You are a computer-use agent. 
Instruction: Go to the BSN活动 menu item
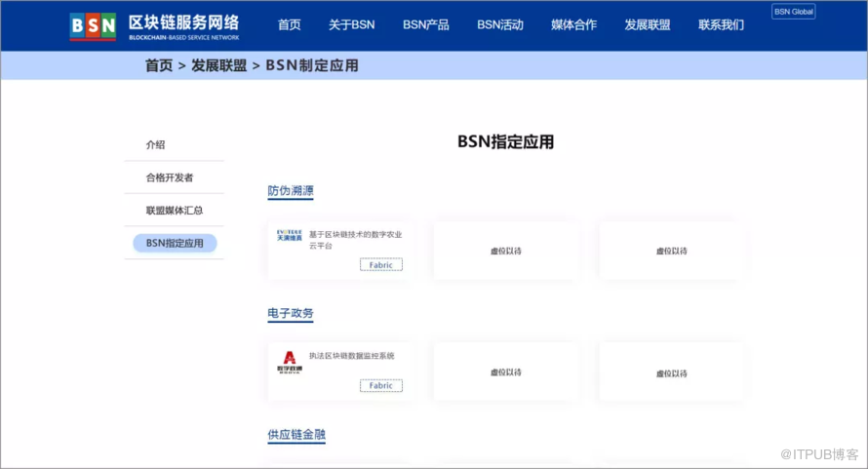[500, 25]
